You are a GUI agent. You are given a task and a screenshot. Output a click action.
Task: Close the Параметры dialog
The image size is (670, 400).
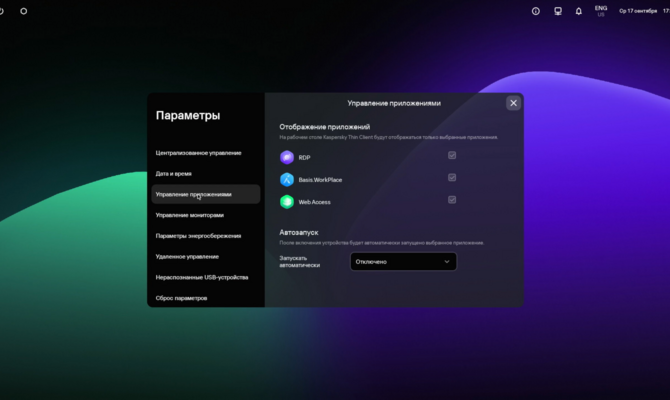513,103
